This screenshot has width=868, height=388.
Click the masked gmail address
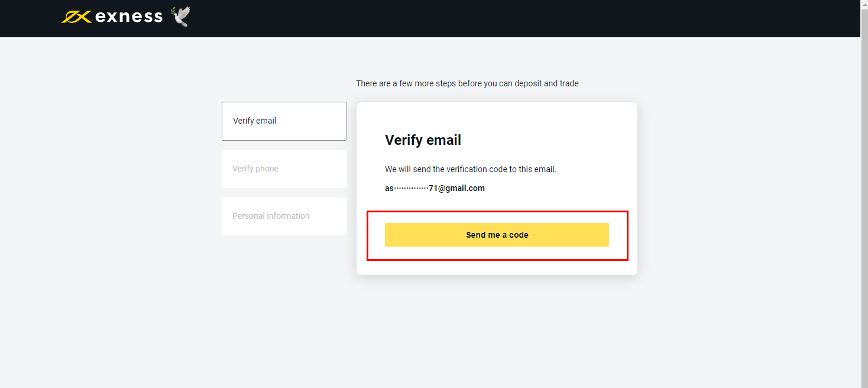coord(435,189)
